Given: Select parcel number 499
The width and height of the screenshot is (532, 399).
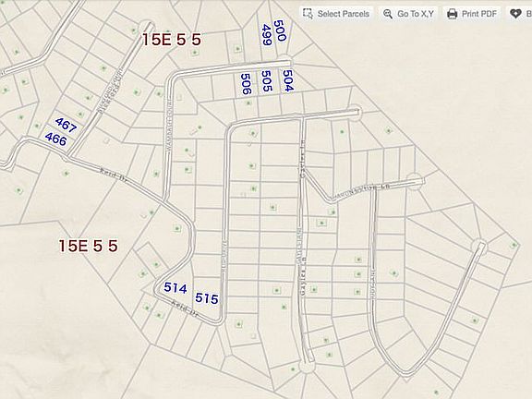Looking at the screenshot, I should (267, 35).
